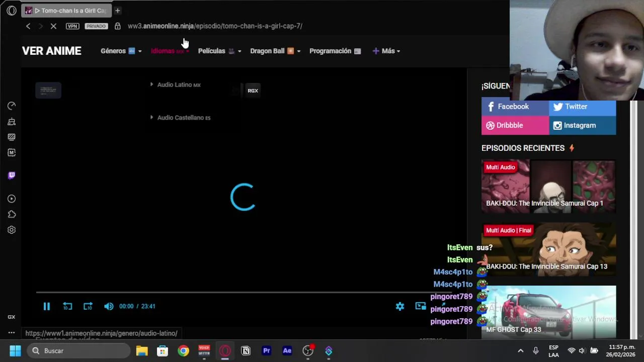644x362 pixels.
Task: Mute the video player volume
Action: tap(109, 306)
